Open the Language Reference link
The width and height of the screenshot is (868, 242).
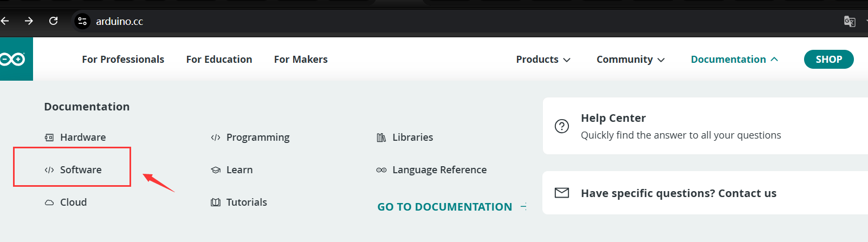[431, 170]
